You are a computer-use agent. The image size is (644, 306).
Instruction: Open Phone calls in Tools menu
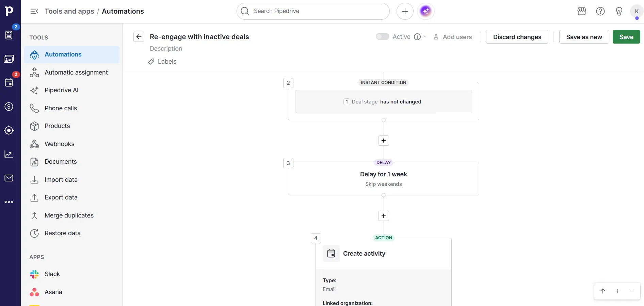(72, 108)
